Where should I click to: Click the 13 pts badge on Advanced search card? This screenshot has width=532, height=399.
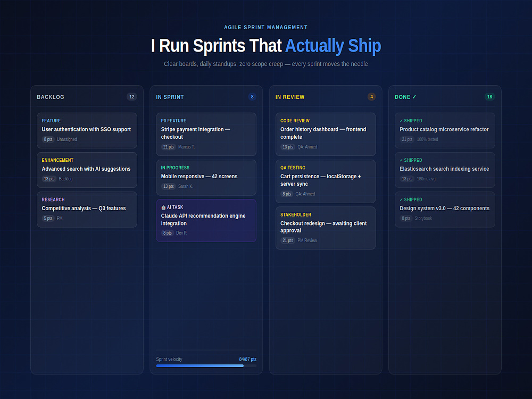pyautogui.click(x=49, y=179)
